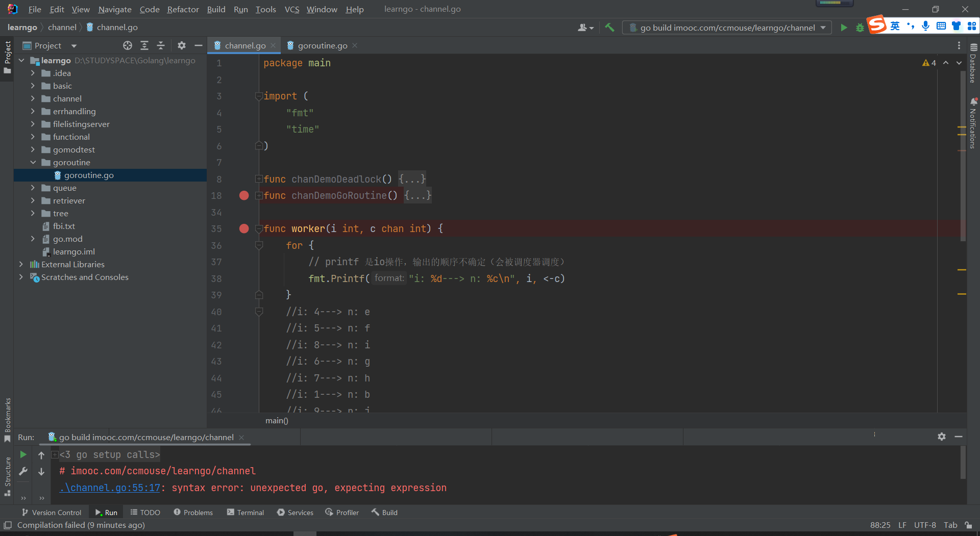The width and height of the screenshot is (980, 536).
Task: Collapse all in Project panel
Action: 161,46
